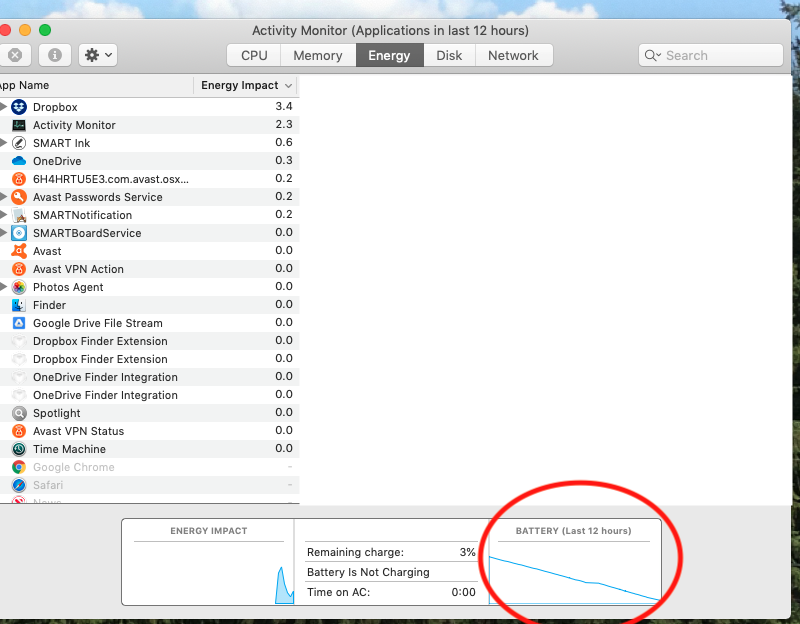800x624 pixels.
Task: Click the Dropbox app icon
Action: [19, 107]
